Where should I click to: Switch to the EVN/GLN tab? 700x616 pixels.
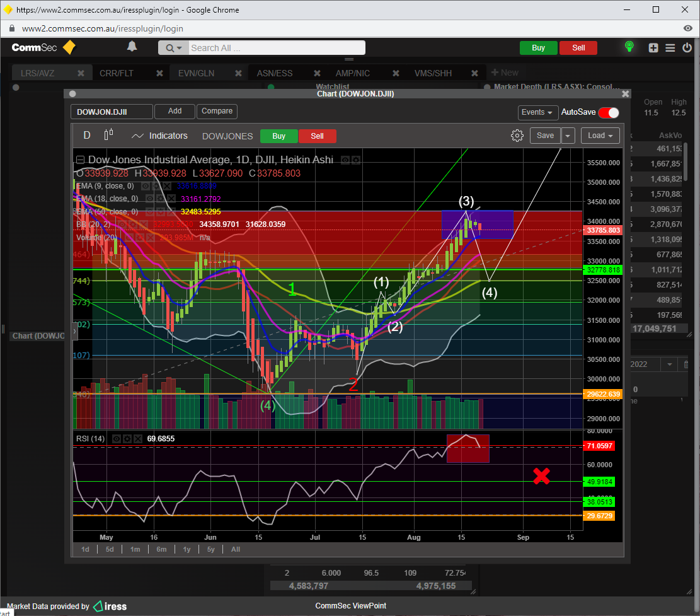click(x=196, y=73)
